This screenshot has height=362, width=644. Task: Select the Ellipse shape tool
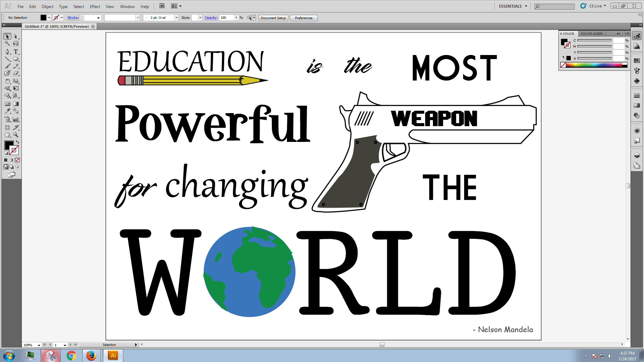pos(16,59)
